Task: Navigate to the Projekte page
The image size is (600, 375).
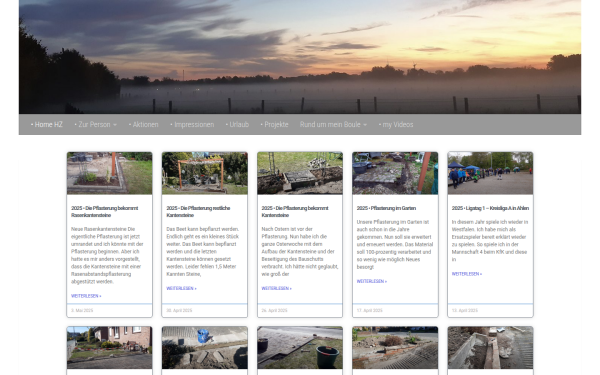Action: coord(274,124)
